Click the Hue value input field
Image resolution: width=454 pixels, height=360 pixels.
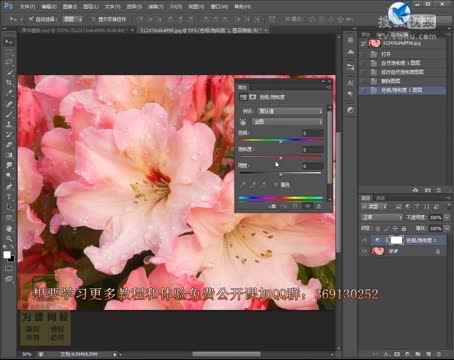point(313,133)
